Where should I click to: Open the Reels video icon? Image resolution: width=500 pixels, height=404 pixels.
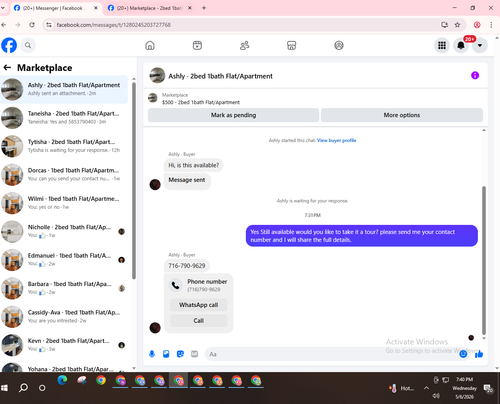[197, 45]
